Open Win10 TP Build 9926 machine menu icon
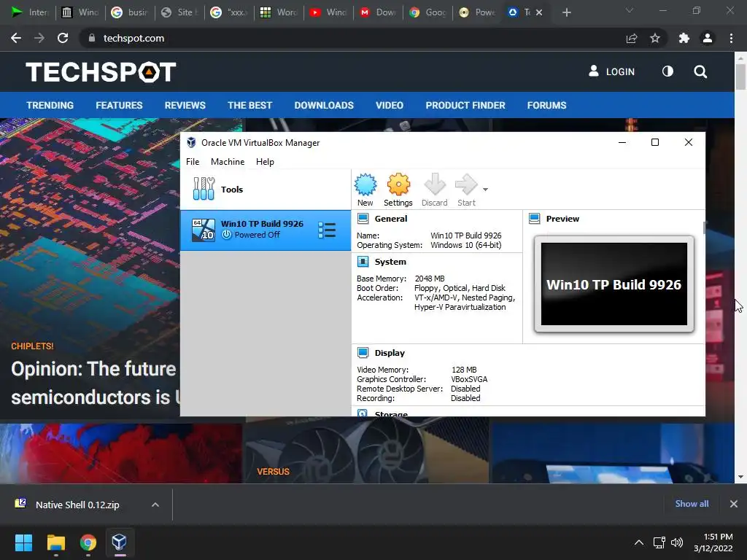The height and width of the screenshot is (560, 747). [x=327, y=230]
